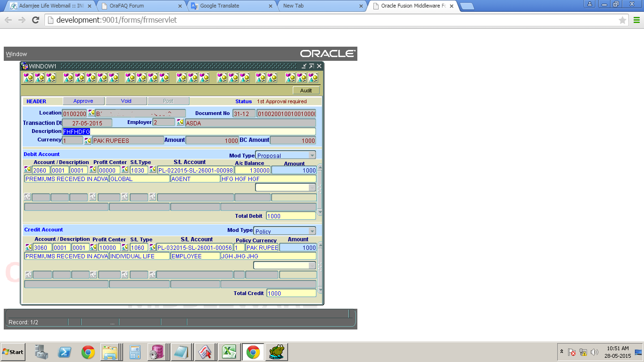Open credit account lookup icon before 3060
Screen dimensions: 644x362
tap(29, 247)
